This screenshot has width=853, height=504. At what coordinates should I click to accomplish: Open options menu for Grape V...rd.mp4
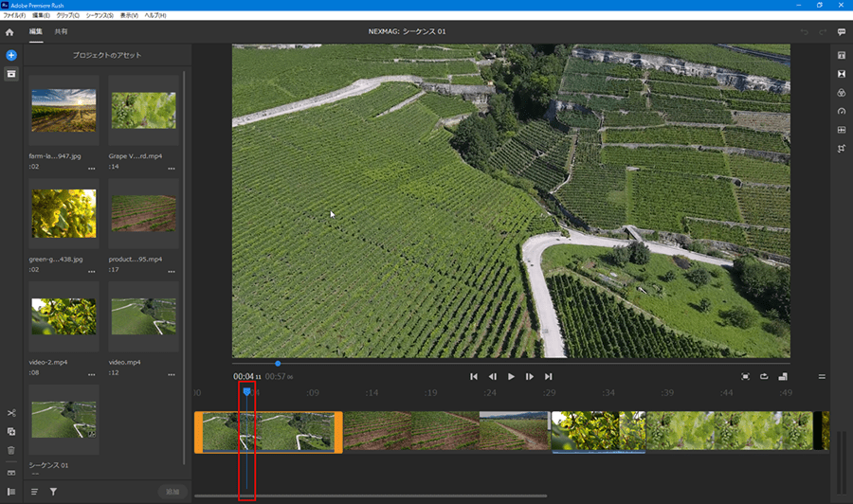(x=172, y=169)
